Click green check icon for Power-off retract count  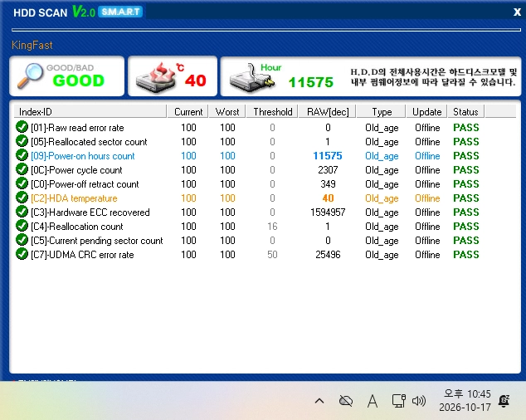tap(22, 183)
